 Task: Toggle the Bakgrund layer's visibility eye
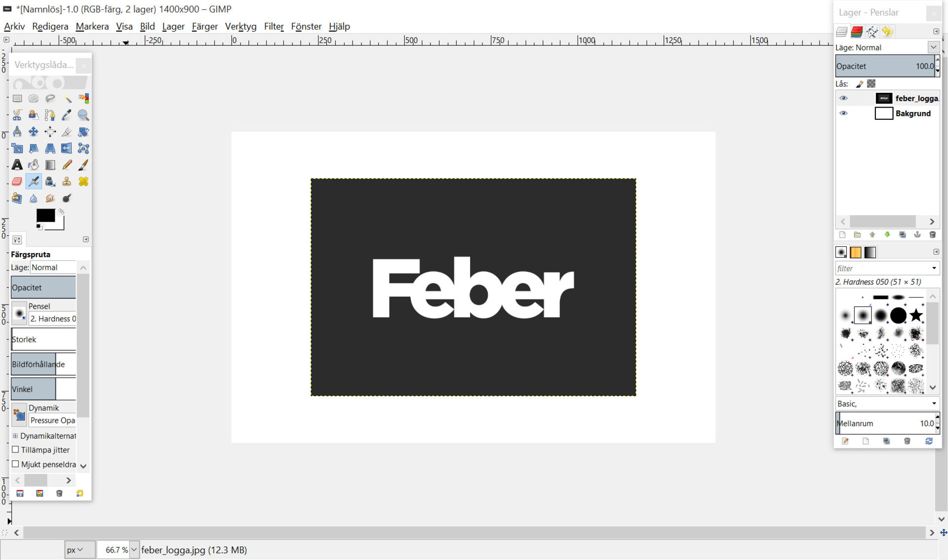843,113
